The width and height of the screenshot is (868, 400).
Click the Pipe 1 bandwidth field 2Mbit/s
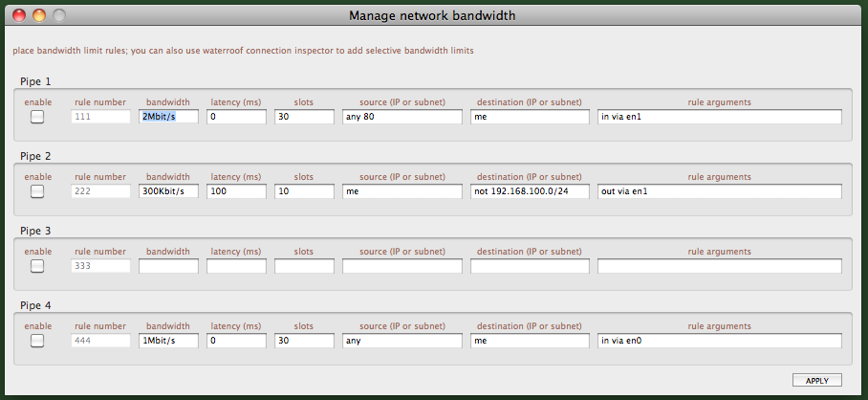(168, 117)
